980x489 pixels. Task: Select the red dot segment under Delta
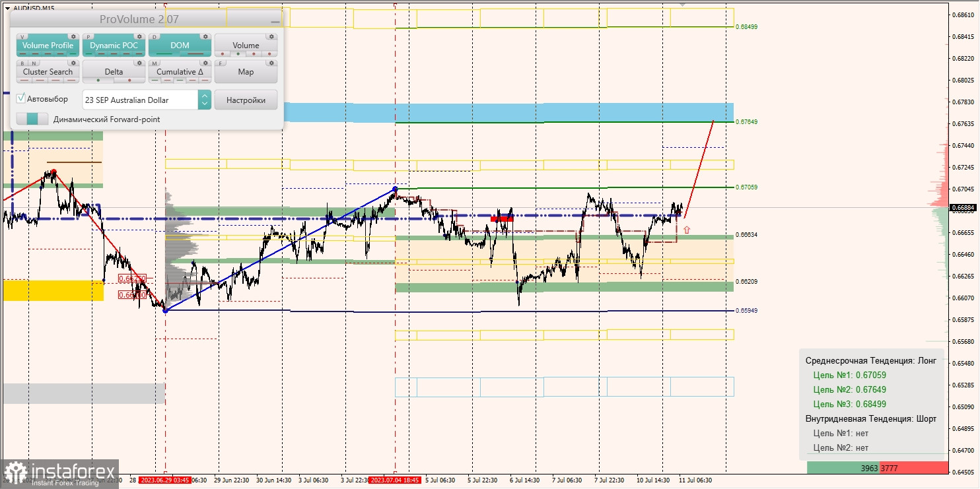click(x=129, y=81)
